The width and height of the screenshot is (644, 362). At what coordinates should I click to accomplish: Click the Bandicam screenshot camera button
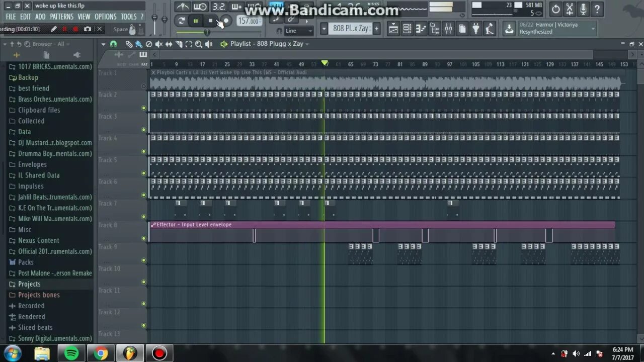pyautogui.click(x=88, y=29)
